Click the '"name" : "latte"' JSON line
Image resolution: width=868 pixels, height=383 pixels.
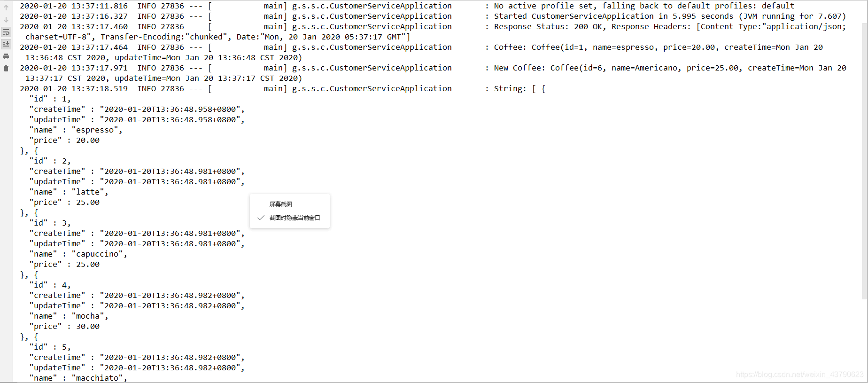[x=69, y=192]
